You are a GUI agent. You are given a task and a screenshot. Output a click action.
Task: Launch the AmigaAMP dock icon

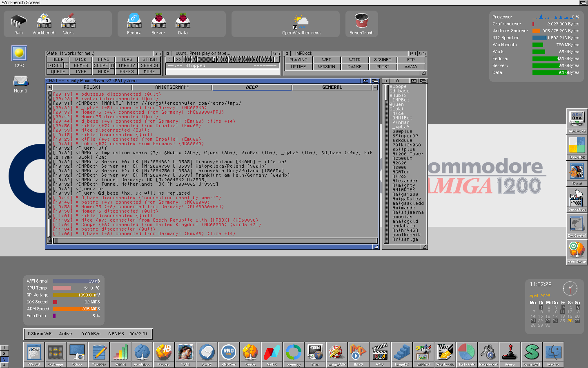[x=336, y=354]
